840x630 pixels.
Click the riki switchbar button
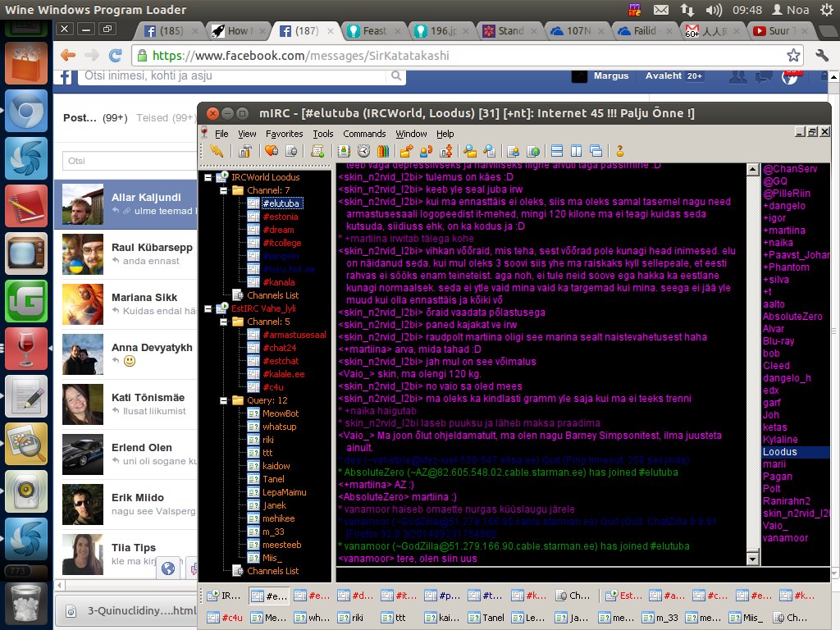tap(351, 618)
